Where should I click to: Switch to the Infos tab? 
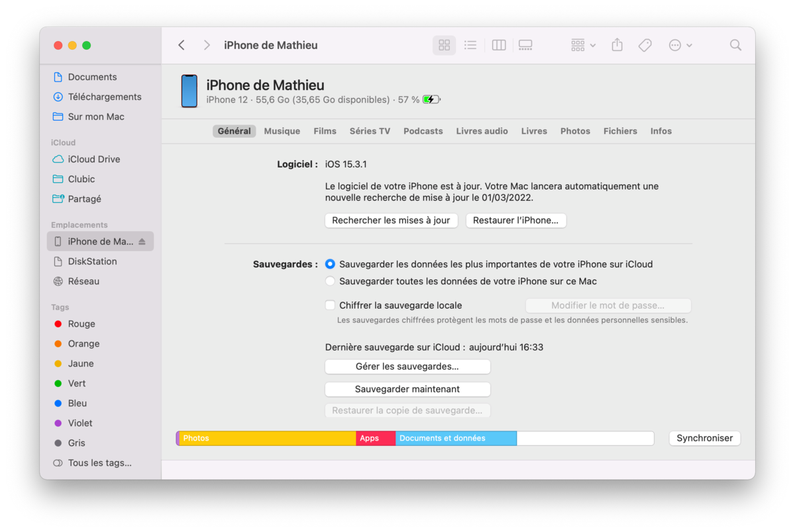coord(661,131)
